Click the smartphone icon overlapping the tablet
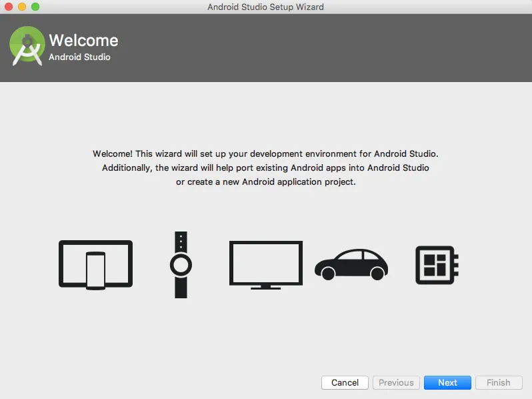Screen dimensions: 532x399 [95, 270]
